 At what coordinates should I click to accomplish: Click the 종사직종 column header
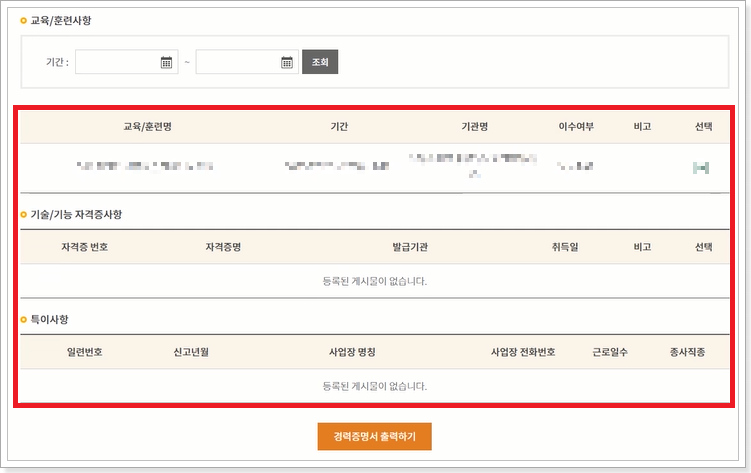[x=687, y=352]
